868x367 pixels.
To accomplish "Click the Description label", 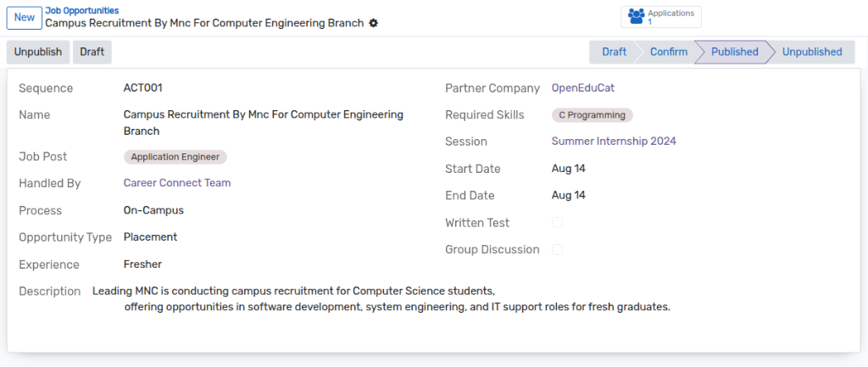I will (50, 292).
